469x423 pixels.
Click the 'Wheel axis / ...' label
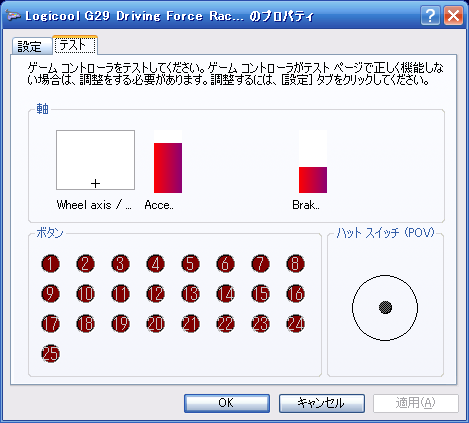click(x=94, y=205)
